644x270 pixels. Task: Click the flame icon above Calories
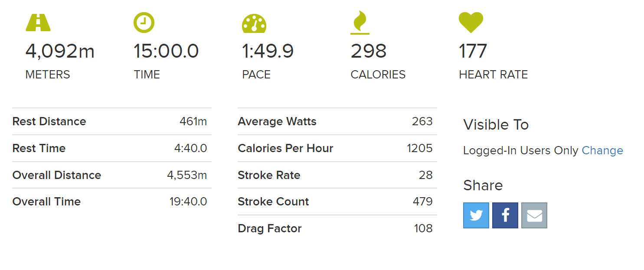coord(360,23)
